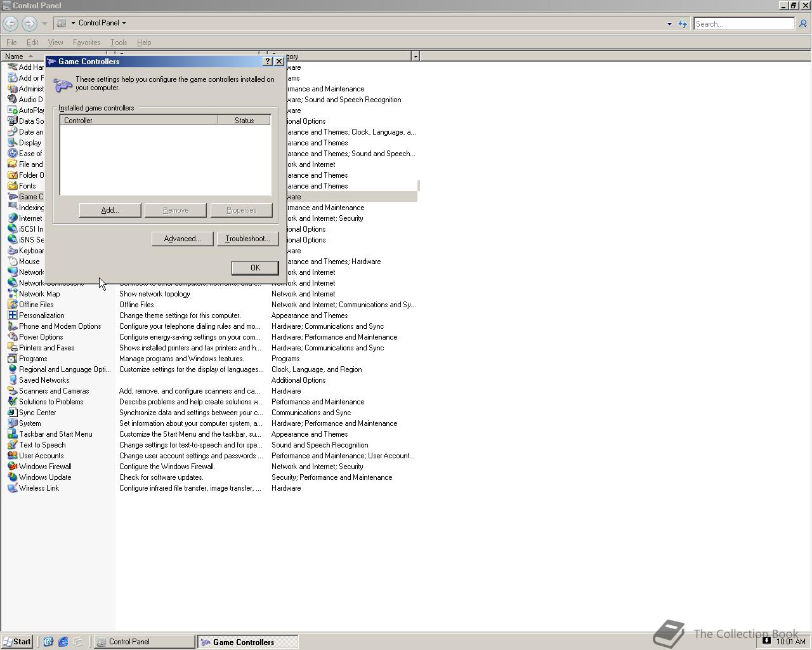Click 'Clock, Language, and Region' category text
The image size is (812, 650).
pyautogui.click(x=317, y=369)
